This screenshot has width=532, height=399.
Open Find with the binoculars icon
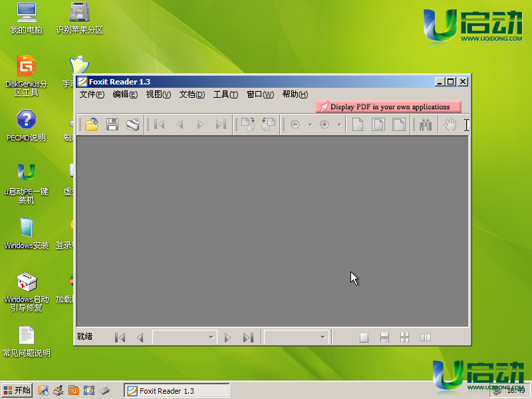point(425,124)
